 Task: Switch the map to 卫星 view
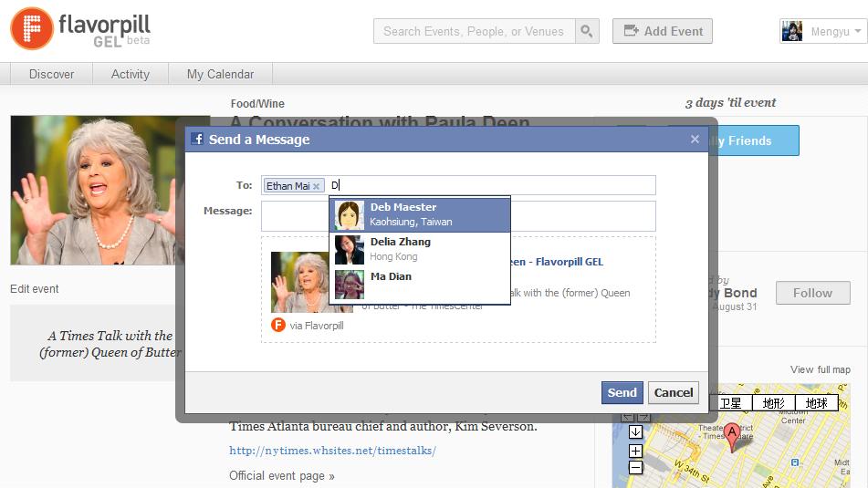731,403
